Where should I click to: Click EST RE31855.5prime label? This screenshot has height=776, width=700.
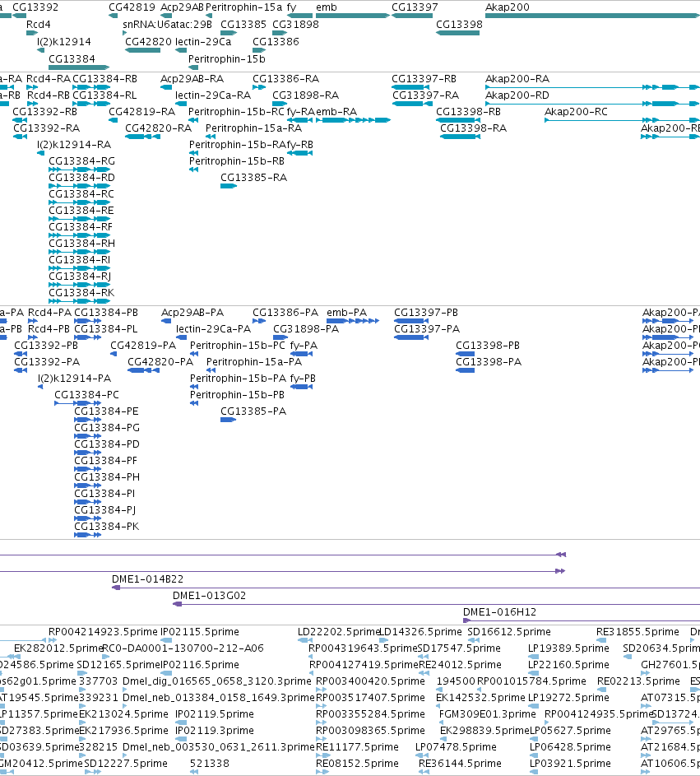(x=637, y=631)
